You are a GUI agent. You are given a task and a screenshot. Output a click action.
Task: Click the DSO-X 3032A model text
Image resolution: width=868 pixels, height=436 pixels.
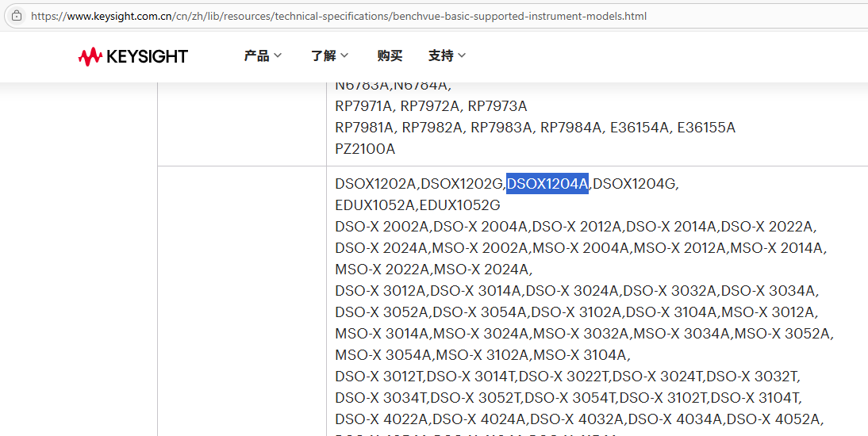pyautogui.click(x=670, y=292)
